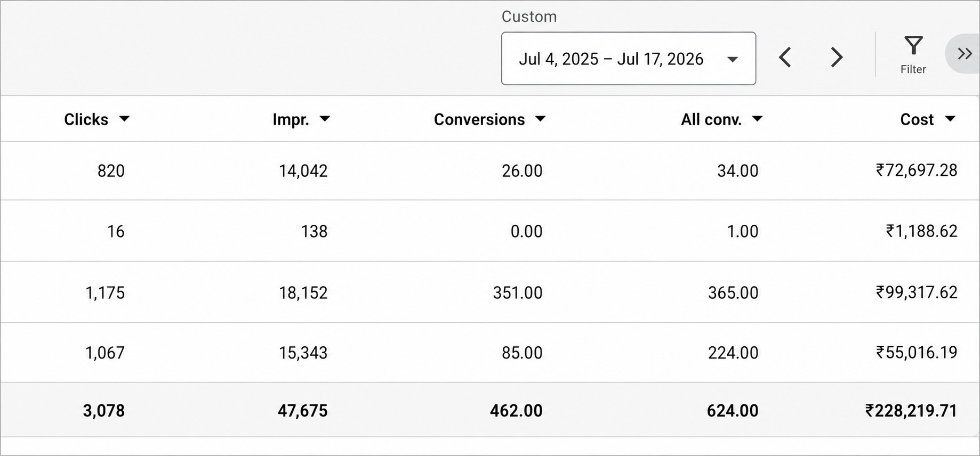Select the ₹72,697.28 cost cell
The height and width of the screenshot is (456, 980).
[917, 170]
